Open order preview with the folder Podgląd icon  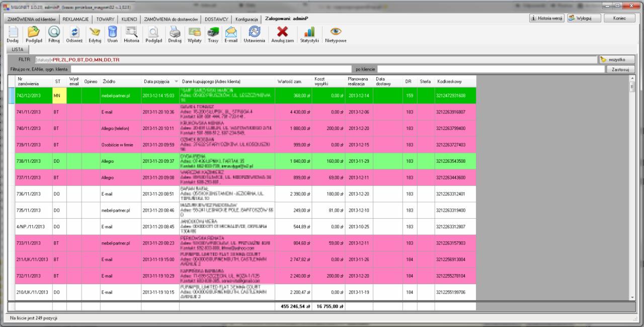coord(34,32)
